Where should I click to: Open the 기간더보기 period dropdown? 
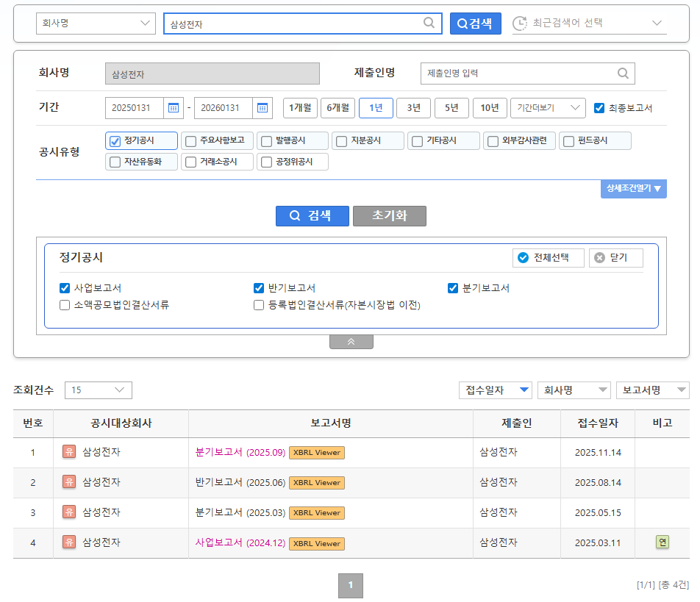point(548,107)
